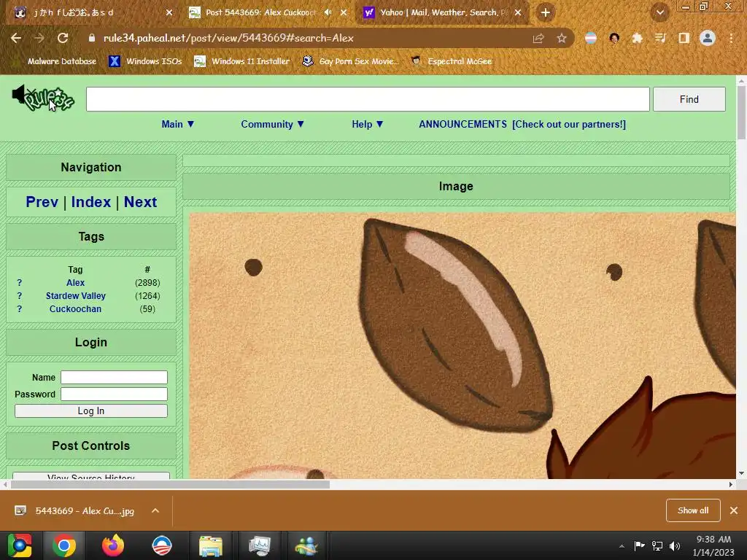Go to the Prev post

42,202
